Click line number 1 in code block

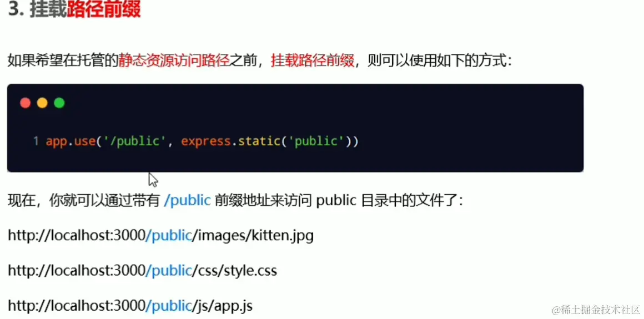(x=36, y=141)
